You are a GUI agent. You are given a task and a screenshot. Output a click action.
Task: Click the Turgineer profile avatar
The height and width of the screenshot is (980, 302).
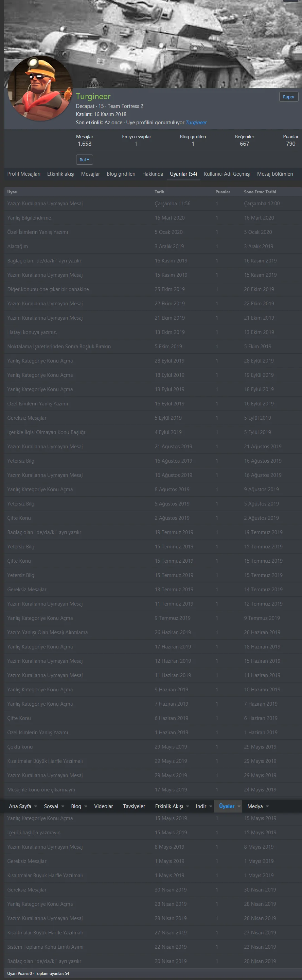39,89
